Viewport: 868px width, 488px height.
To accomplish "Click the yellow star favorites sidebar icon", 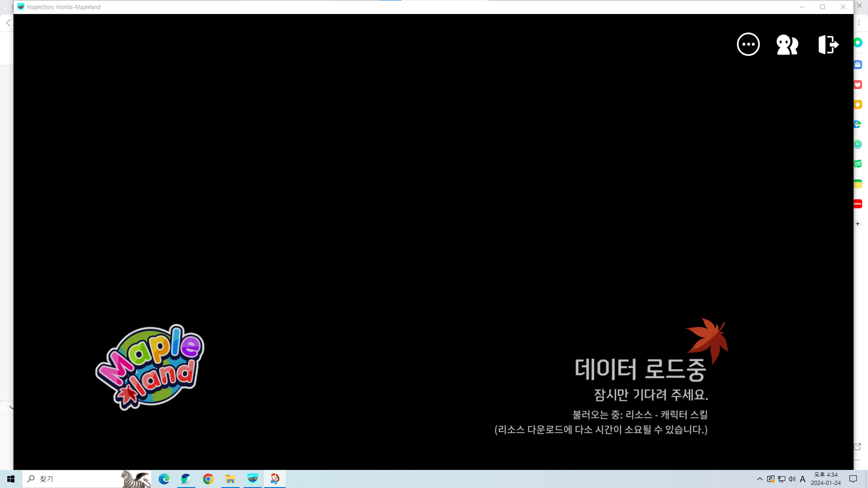I will 858,104.
